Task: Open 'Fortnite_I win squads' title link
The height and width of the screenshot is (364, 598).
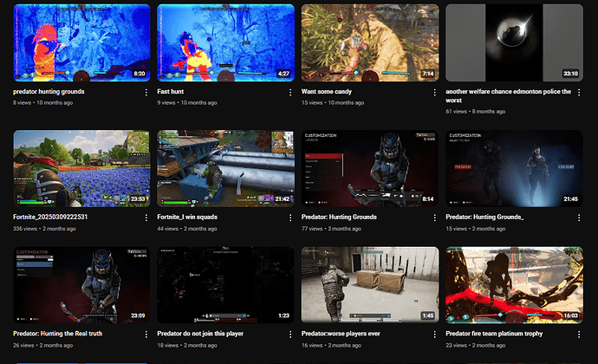Action: click(187, 217)
